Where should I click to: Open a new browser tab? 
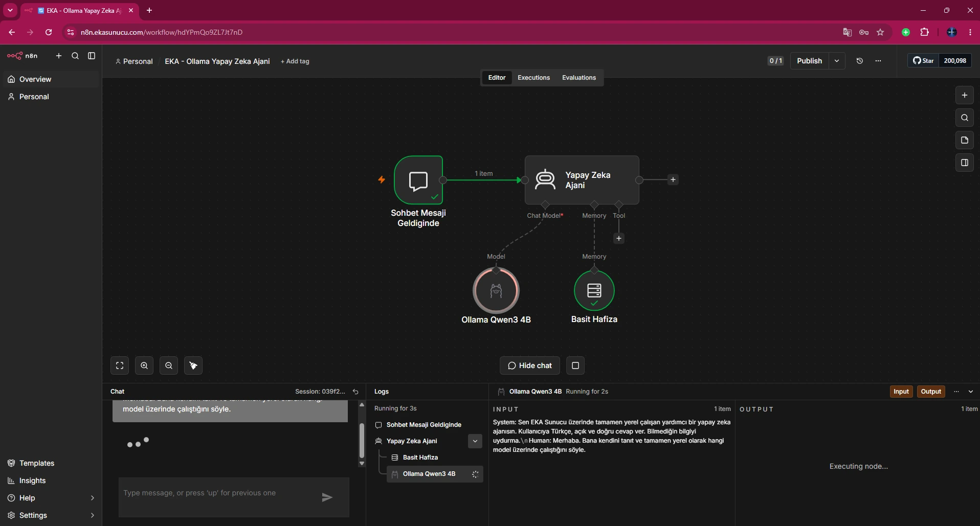149,10
